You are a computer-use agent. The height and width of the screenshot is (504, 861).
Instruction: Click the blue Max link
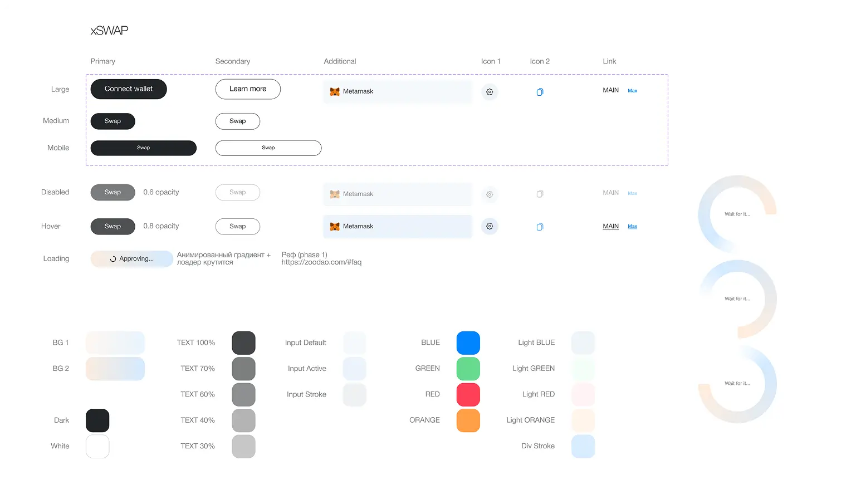point(632,90)
